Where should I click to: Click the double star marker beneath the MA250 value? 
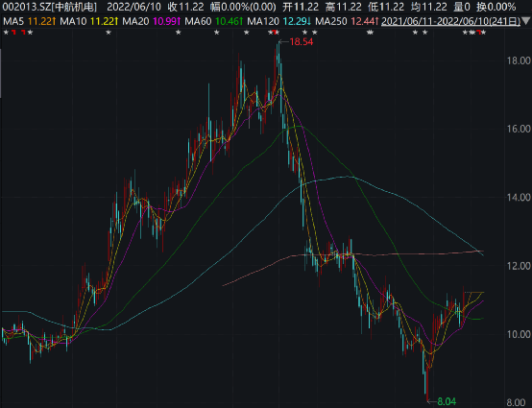tap(370, 33)
